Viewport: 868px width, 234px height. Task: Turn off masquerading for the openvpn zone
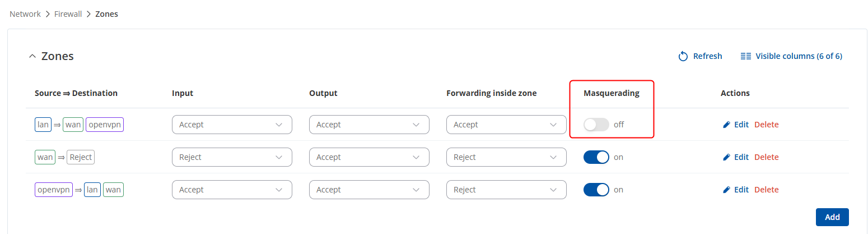(596, 190)
